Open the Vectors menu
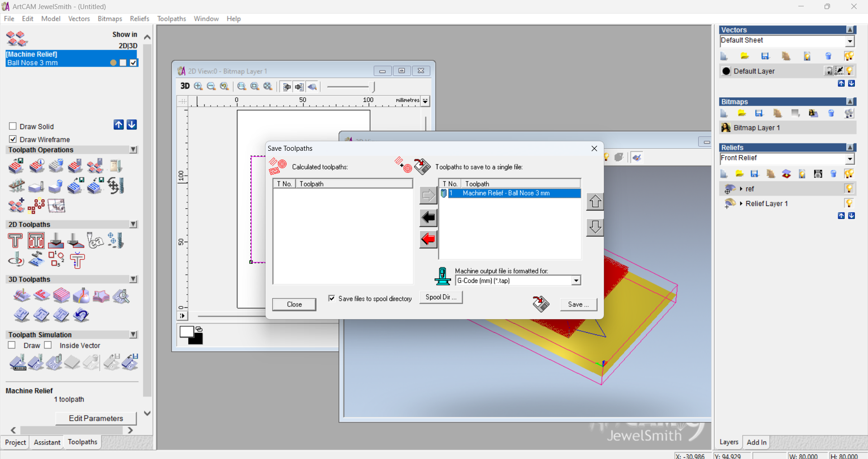Viewport: 868px width, 459px height. (79, 19)
